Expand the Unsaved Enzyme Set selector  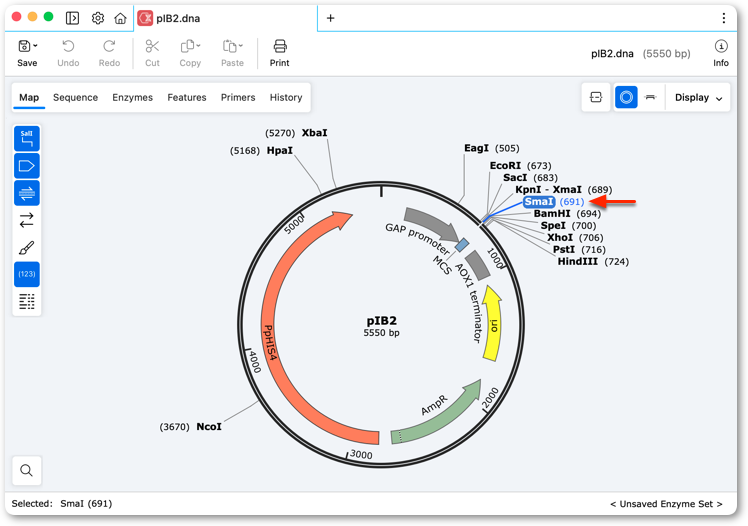pos(666,504)
